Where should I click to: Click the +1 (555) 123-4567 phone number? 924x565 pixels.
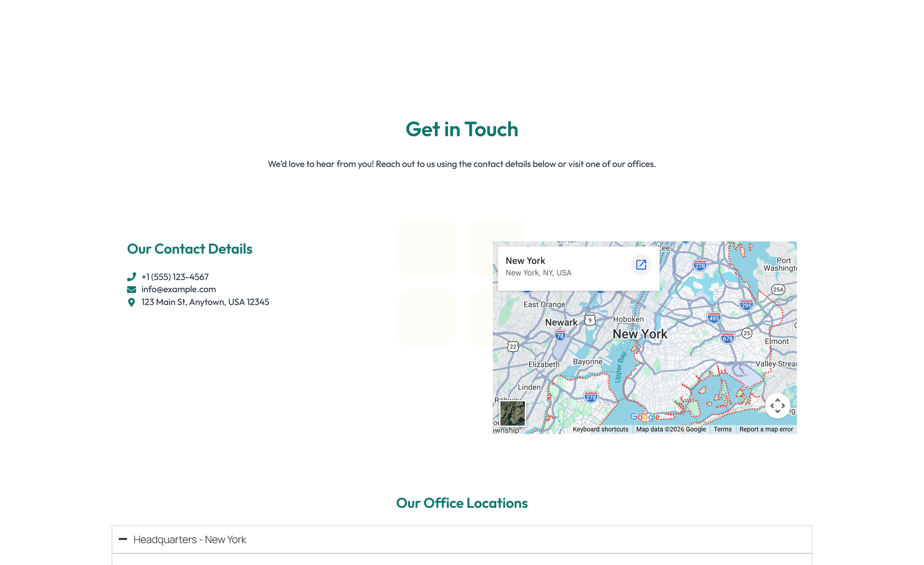pyautogui.click(x=175, y=277)
